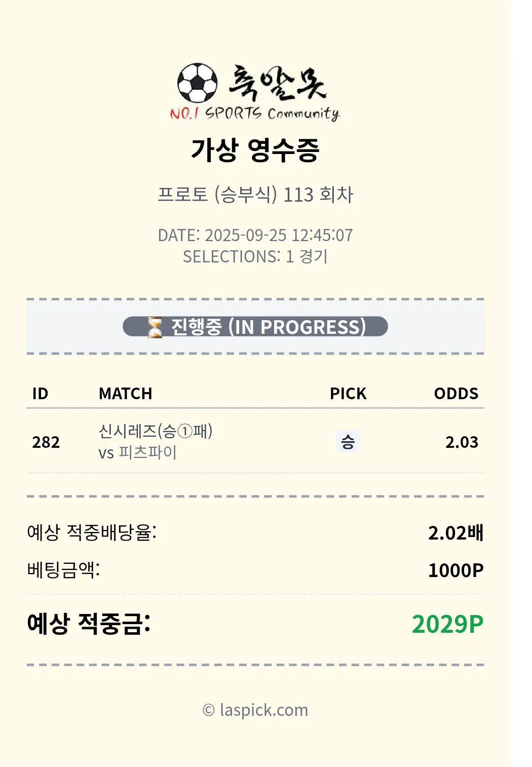The image size is (532, 767).
Task: Click the black calligraphy logo text
Action: [278, 83]
